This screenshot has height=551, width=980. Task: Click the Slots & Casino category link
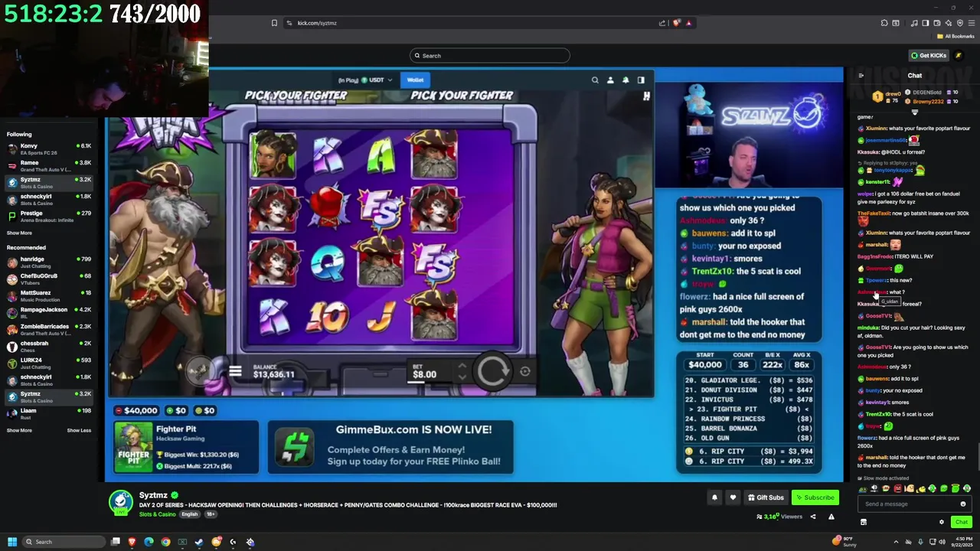pos(157,514)
